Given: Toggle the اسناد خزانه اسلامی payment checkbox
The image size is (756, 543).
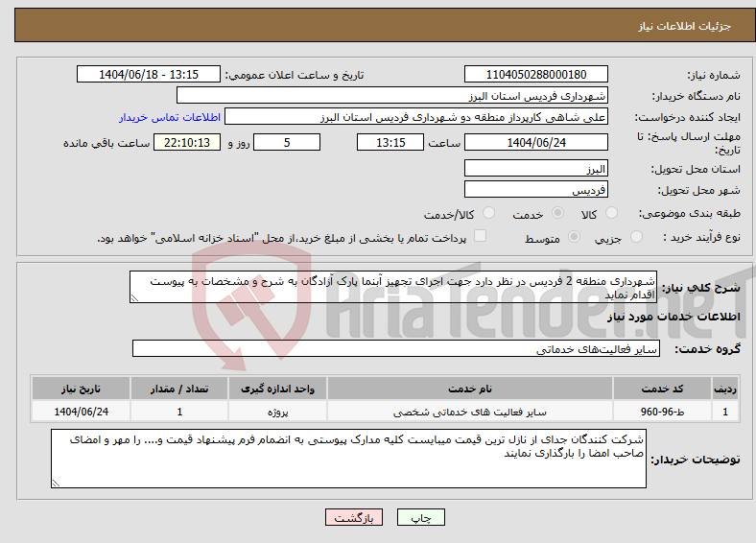Looking at the screenshot, I should 480,236.
